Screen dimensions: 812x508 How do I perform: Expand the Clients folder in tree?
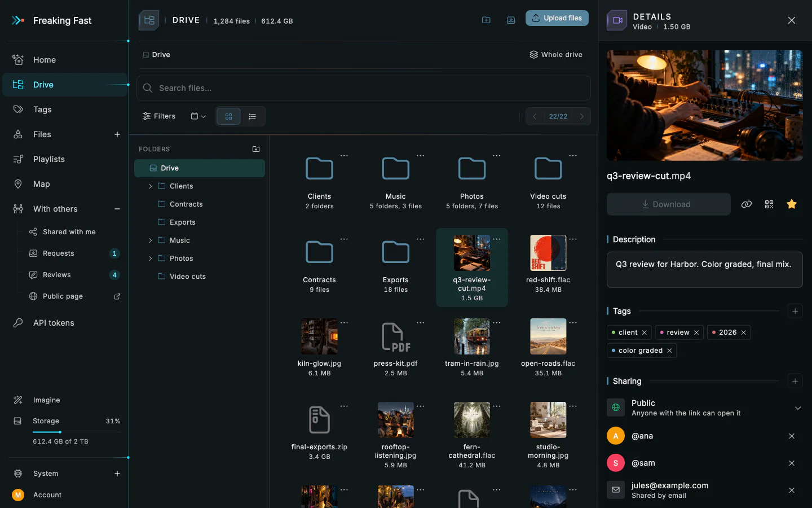tap(150, 186)
